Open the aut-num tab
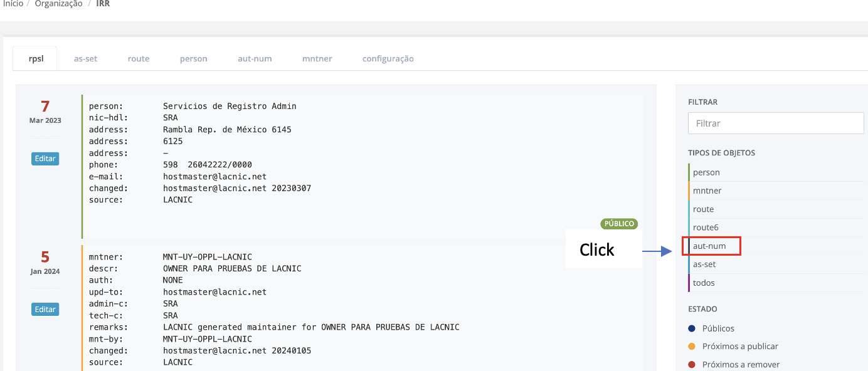Image resolution: width=868 pixels, height=371 pixels. (255, 58)
